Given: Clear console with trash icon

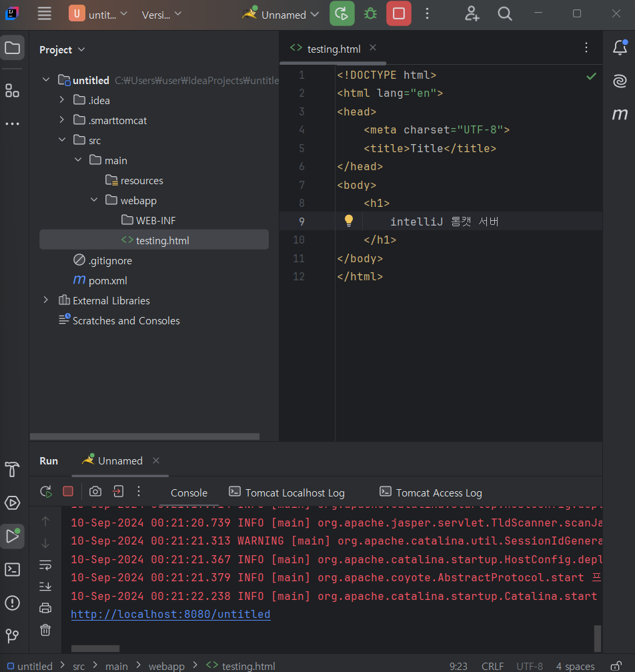Looking at the screenshot, I should (45, 630).
